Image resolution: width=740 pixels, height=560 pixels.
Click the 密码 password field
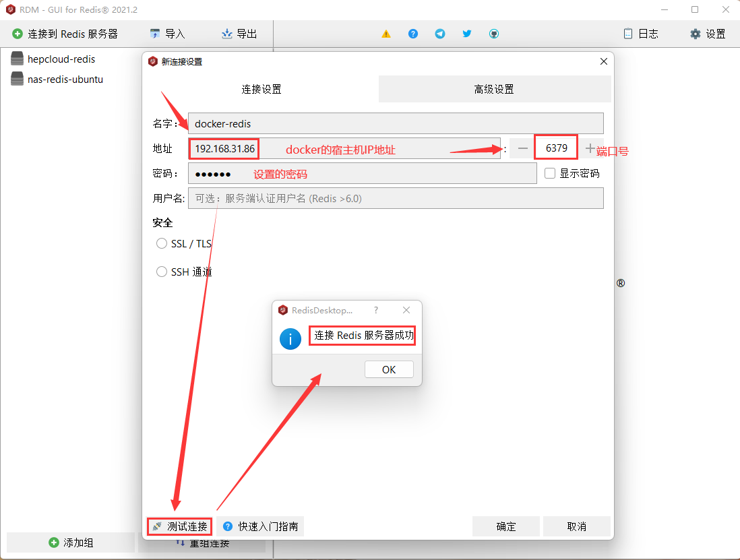pyautogui.click(x=362, y=174)
